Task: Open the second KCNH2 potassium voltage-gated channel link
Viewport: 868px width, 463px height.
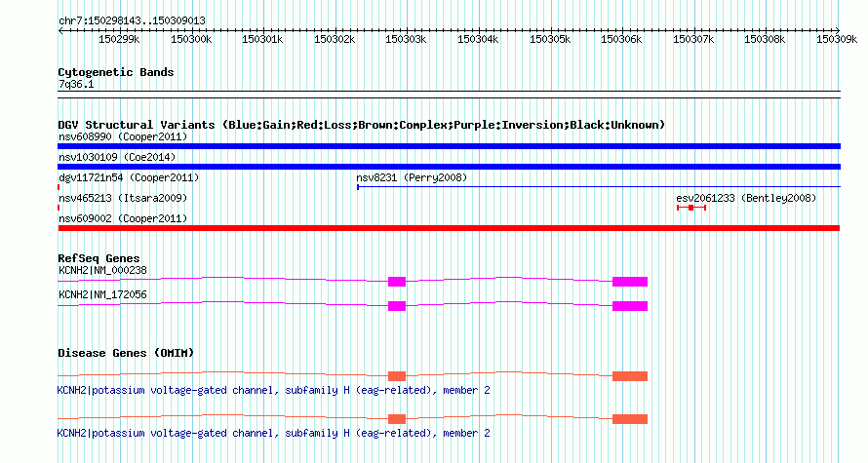Action: [273, 433]
